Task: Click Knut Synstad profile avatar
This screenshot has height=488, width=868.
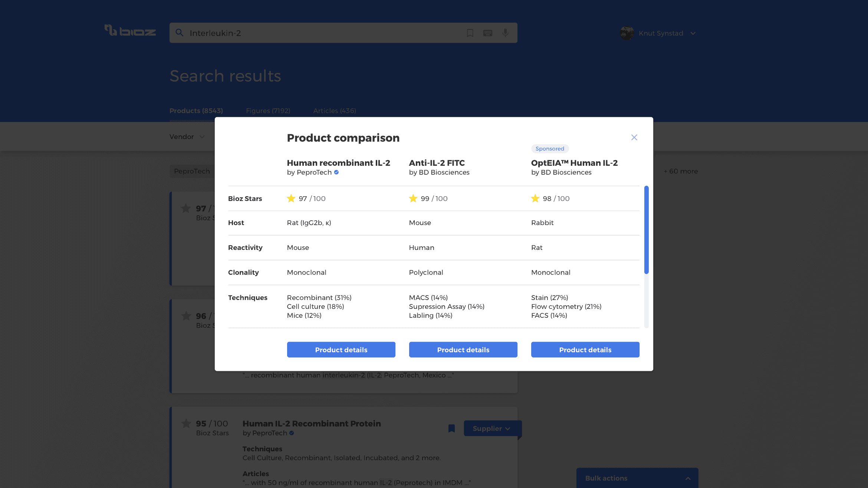Action: click(627, 33)
